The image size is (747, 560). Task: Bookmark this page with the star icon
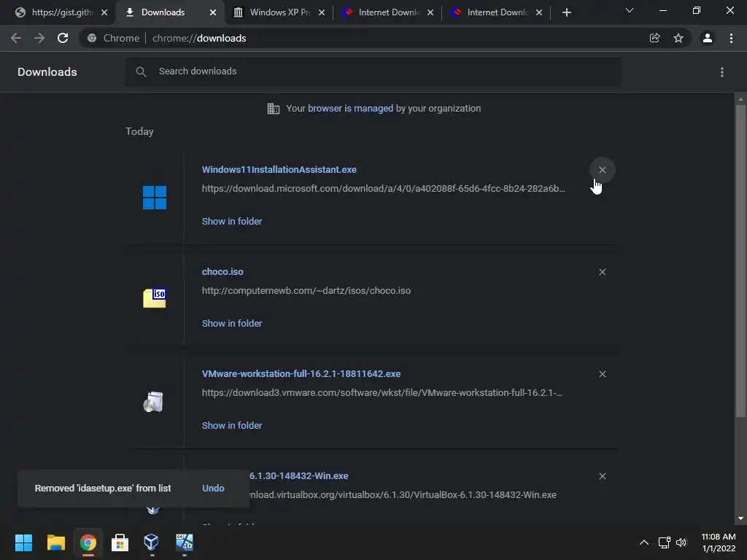(x=678, y=38)
